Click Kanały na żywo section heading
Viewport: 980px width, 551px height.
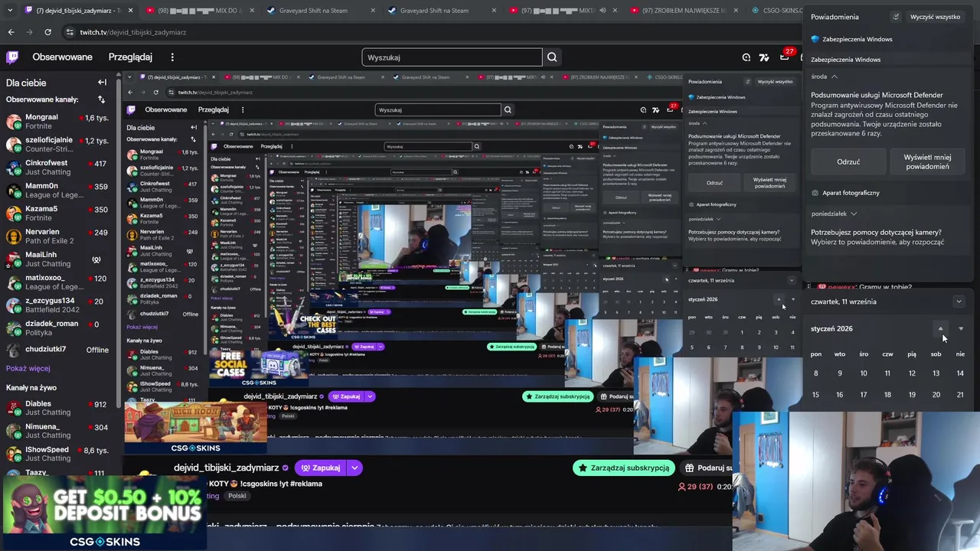pyautogui.click(x=31, y=388)
